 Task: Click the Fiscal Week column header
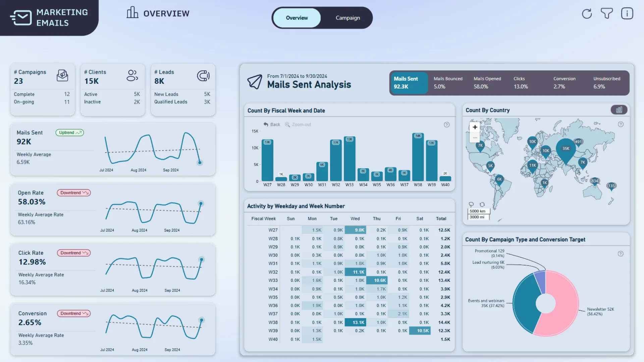pos(263,219)
